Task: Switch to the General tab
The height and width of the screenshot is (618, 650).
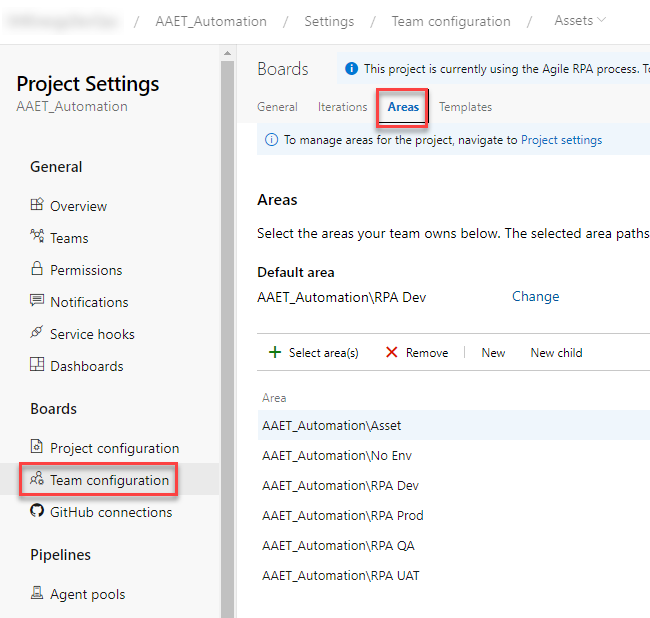Action: click(x=277, y=107)
